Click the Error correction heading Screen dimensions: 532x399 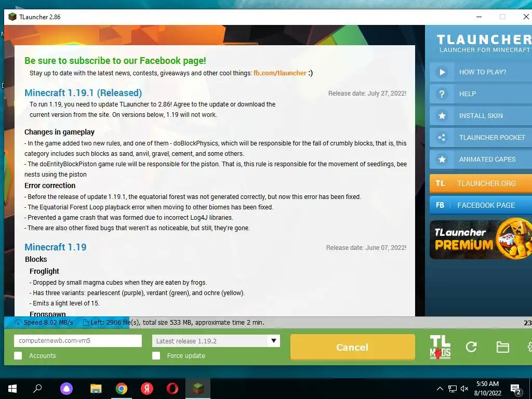click(x=50, y=185)
